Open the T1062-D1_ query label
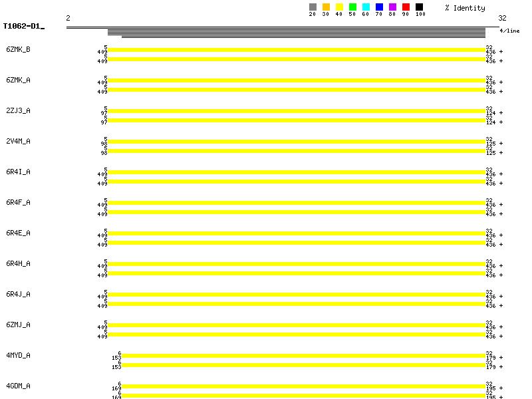 point(23,27)
